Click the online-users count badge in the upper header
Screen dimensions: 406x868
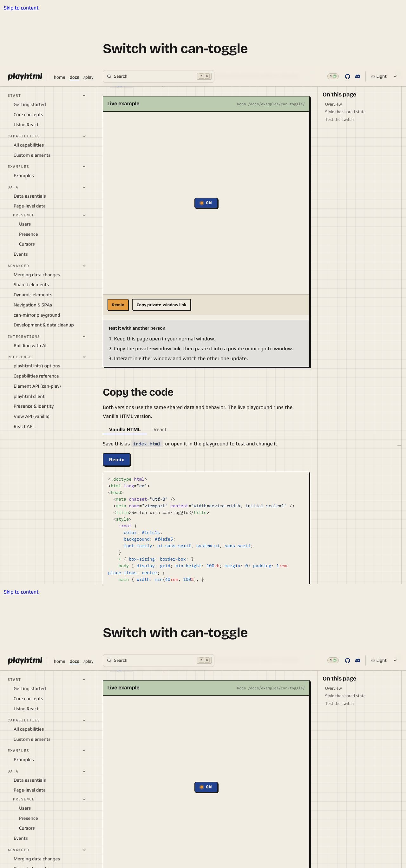(x=333, y=76)
